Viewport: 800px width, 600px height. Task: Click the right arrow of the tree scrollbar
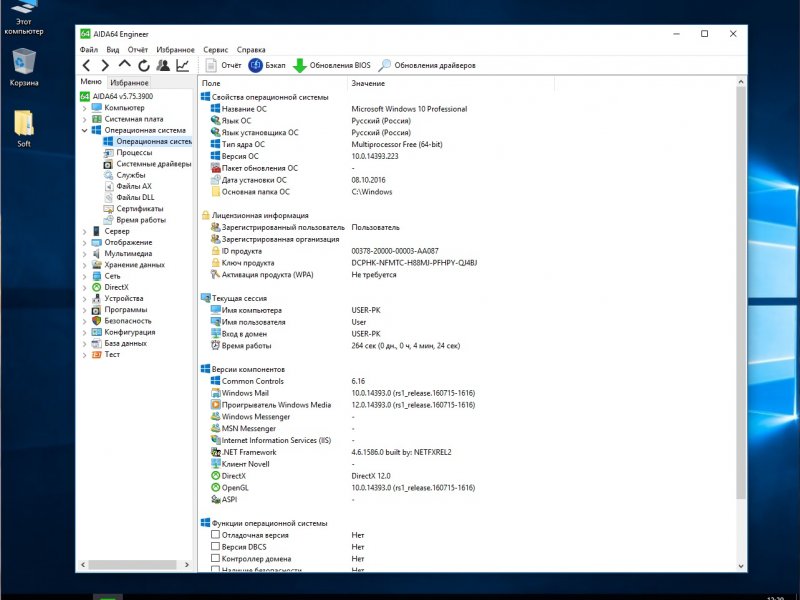click(187, 565)
